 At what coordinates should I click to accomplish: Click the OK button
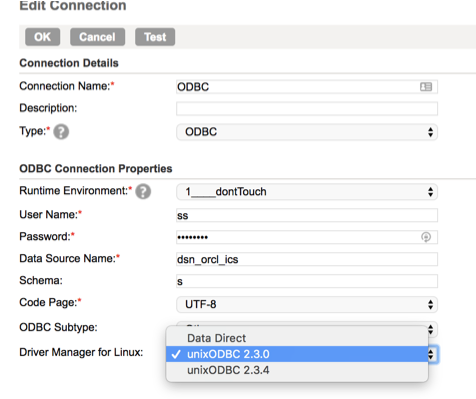42,37
